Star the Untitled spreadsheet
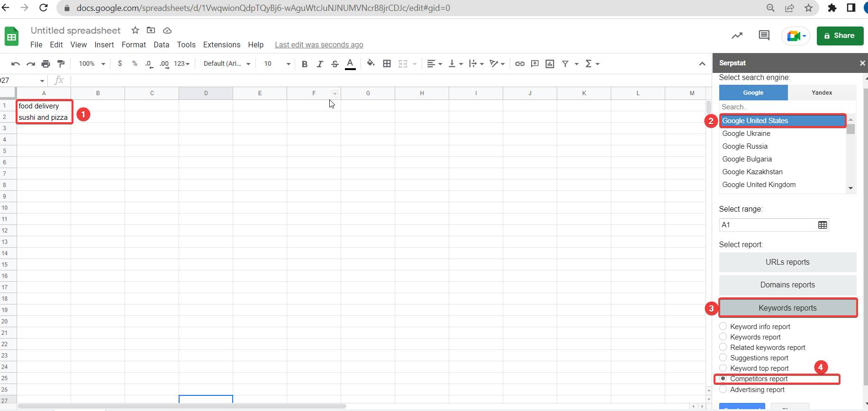 coord(135,30)
